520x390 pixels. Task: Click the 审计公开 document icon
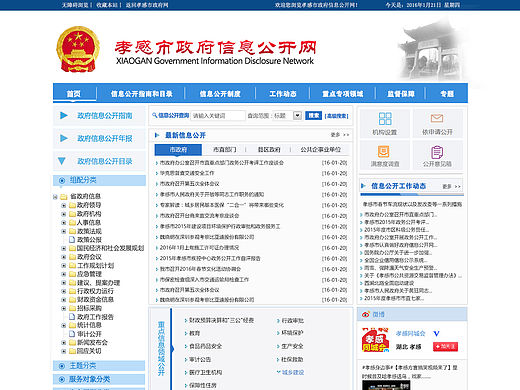pyautogui.click(x=72, y=334)
